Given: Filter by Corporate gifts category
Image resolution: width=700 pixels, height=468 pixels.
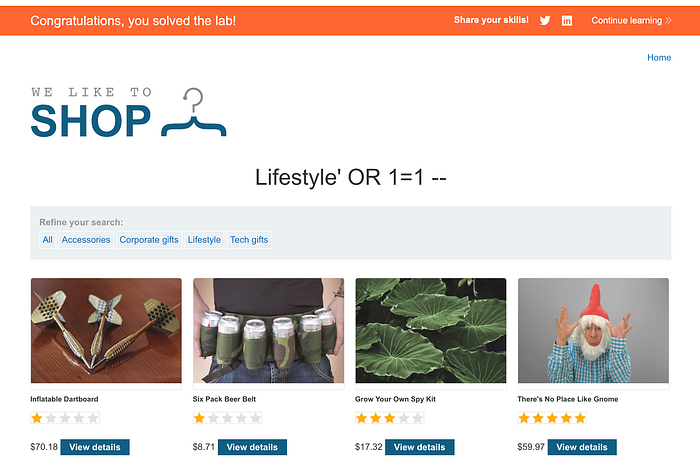Looking at the screenshot, I should [149, 240].
